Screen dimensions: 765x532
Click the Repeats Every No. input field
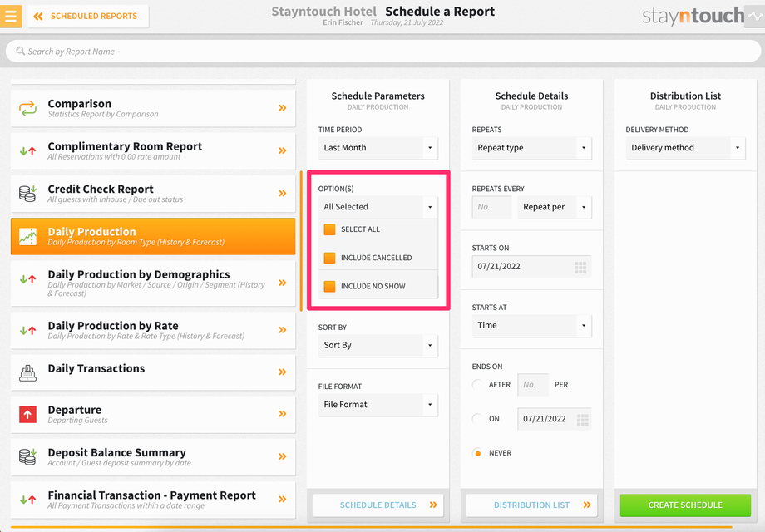pyautogui.click(x=491, y=207)
